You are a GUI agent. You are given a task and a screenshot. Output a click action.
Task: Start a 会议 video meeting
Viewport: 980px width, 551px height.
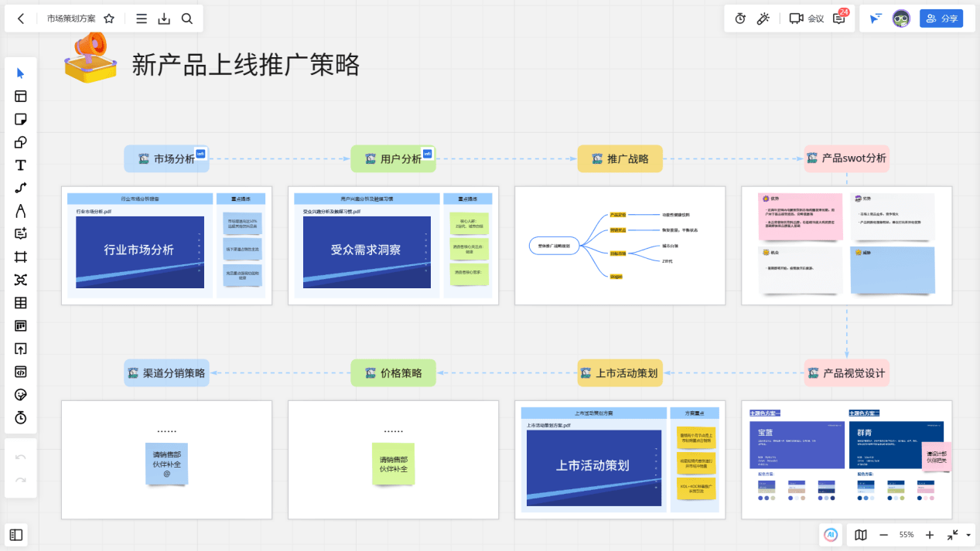(x=806, y=19)
